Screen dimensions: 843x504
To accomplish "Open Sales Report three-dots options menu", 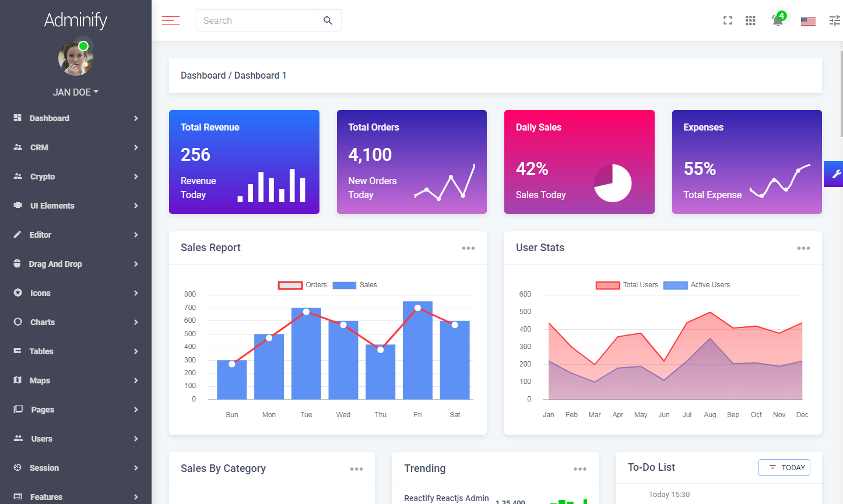I will click(x=468, y=248).
